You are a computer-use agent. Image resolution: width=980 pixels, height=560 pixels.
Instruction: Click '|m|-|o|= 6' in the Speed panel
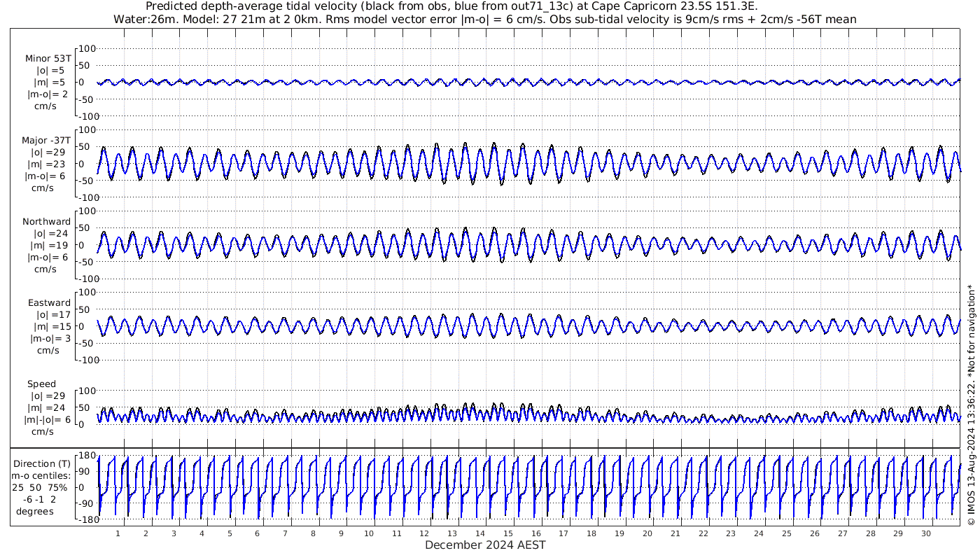click(x=48, y=420)
